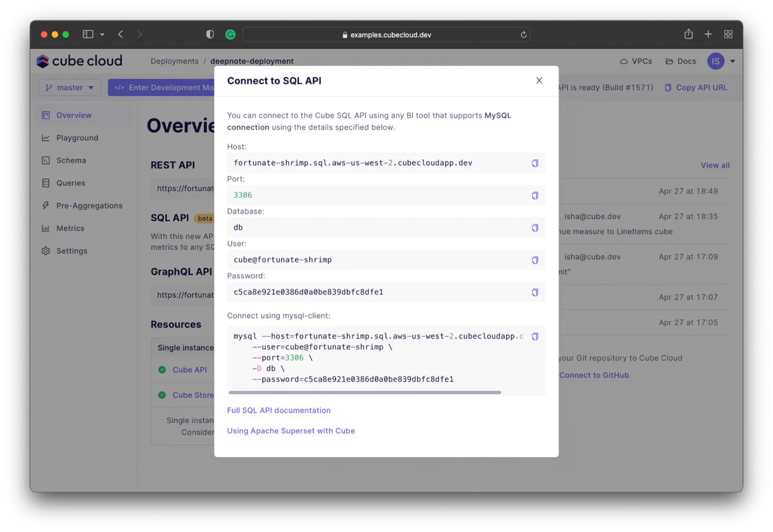Copy the User cube@fortunate-shrimp value
The height and width of the screenshot is (532, 773).
click(x=535, y=260)
